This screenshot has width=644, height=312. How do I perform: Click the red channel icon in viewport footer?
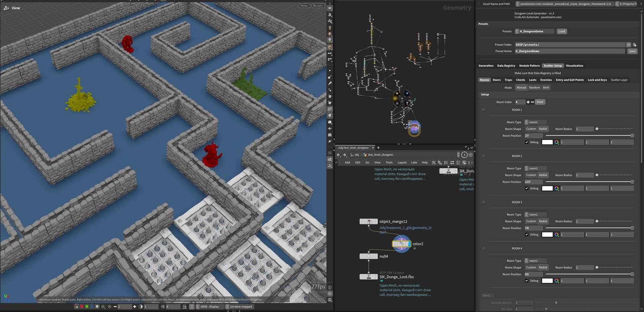[82, 306]
